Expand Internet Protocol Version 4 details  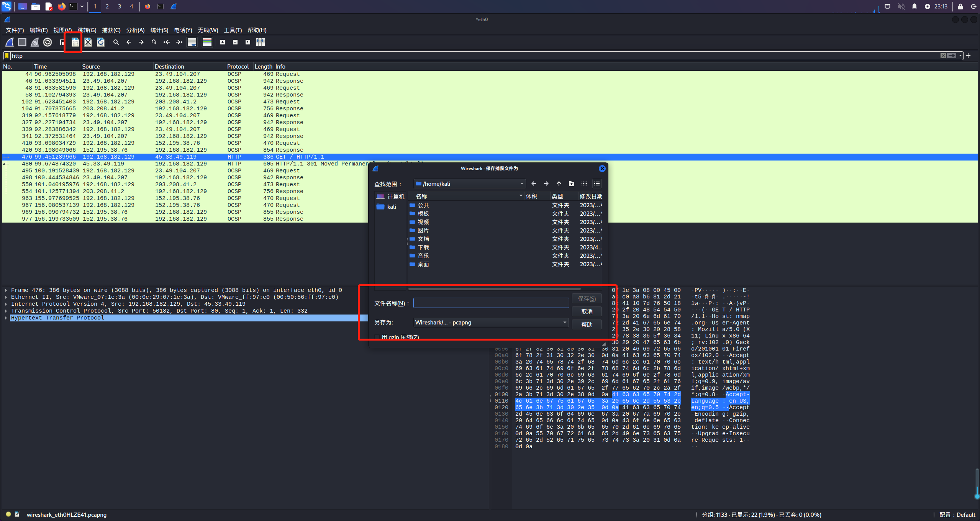point(6,304)
